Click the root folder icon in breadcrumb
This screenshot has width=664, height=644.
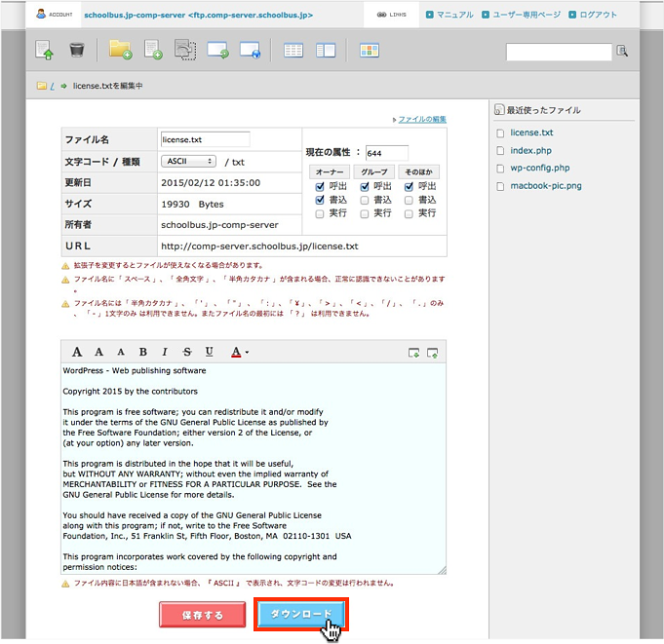tap(41, 86)
